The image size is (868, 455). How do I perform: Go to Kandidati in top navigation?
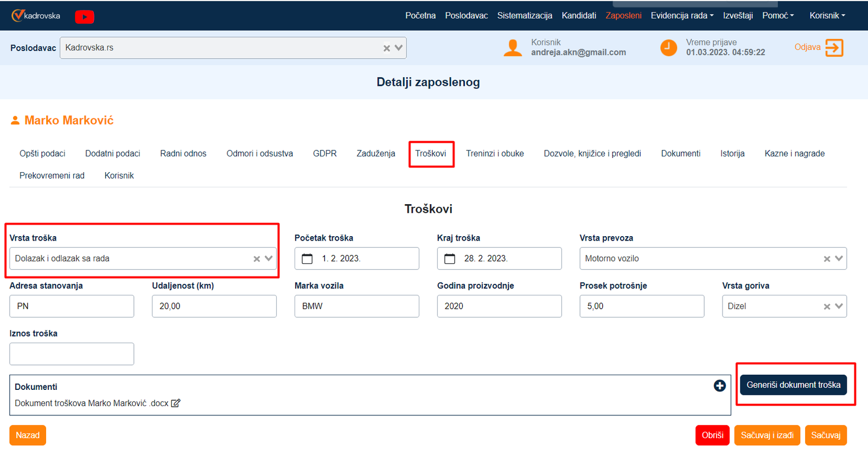click(x=578, y=16)
